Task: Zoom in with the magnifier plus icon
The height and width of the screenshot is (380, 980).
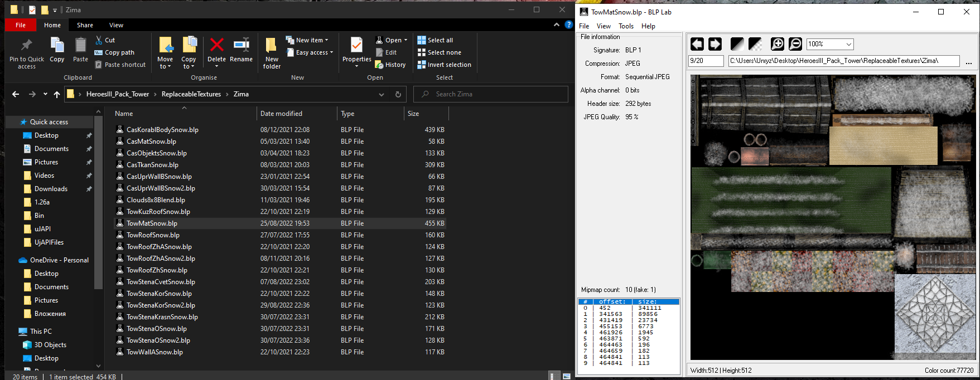Action: pyautogui.click(x=777, y=44)
